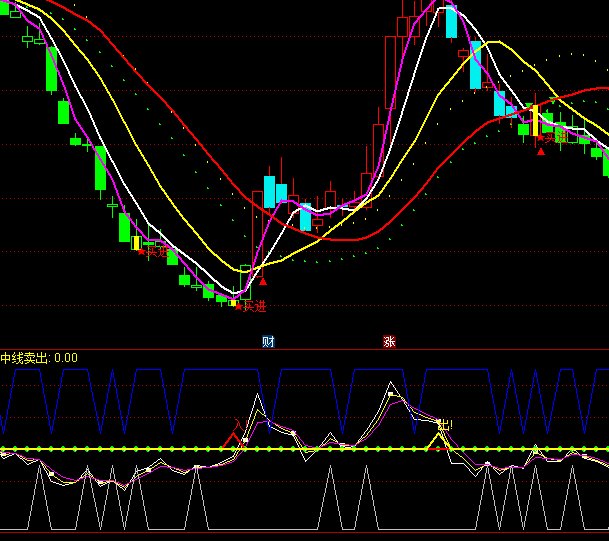Click the red bottom border line of indicator
Viewport: 609px width, 541px height.
(x=300, y=533)
